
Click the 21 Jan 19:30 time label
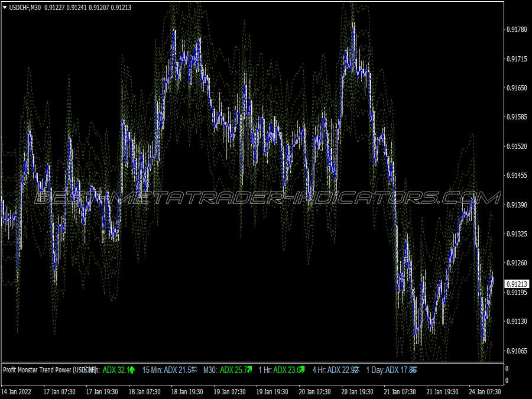pyautogui.click(x=442, y=391)
